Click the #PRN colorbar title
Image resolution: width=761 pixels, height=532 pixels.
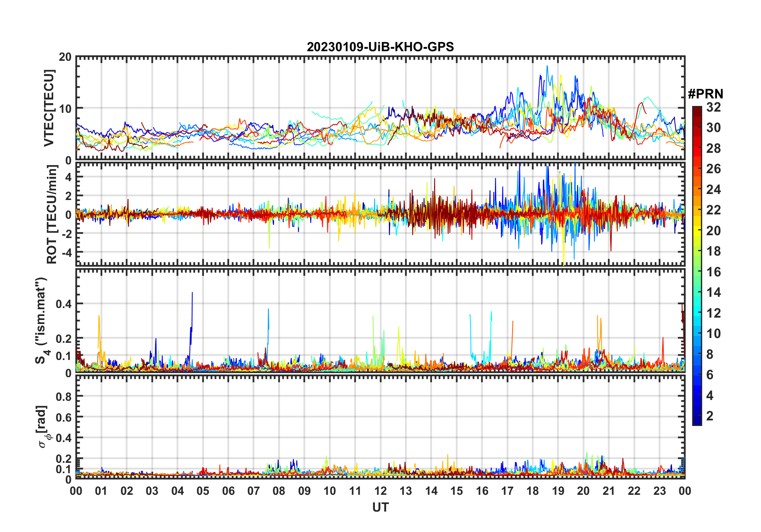pyautogui.click(x=705, y=94)
